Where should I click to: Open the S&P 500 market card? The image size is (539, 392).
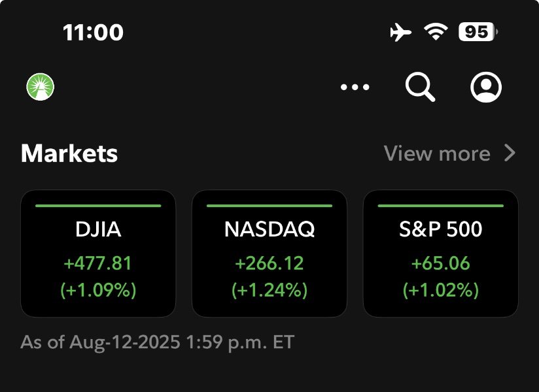pos(440,253)
